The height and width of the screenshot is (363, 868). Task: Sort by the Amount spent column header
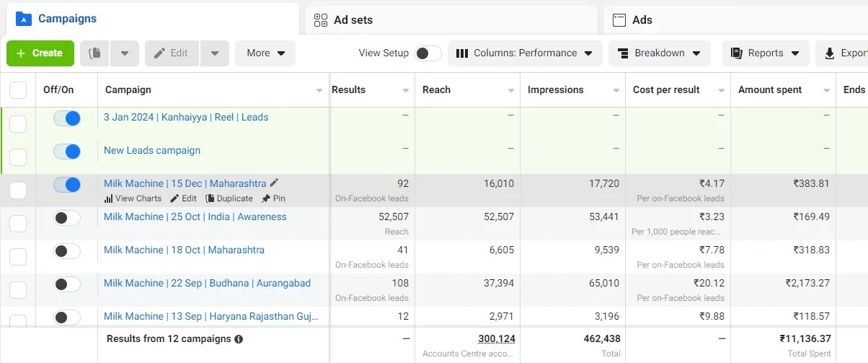[770, 90]
